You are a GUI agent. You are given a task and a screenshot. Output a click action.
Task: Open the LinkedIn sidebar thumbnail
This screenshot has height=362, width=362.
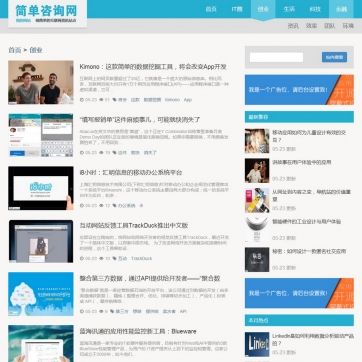click(x=257, y=344)
